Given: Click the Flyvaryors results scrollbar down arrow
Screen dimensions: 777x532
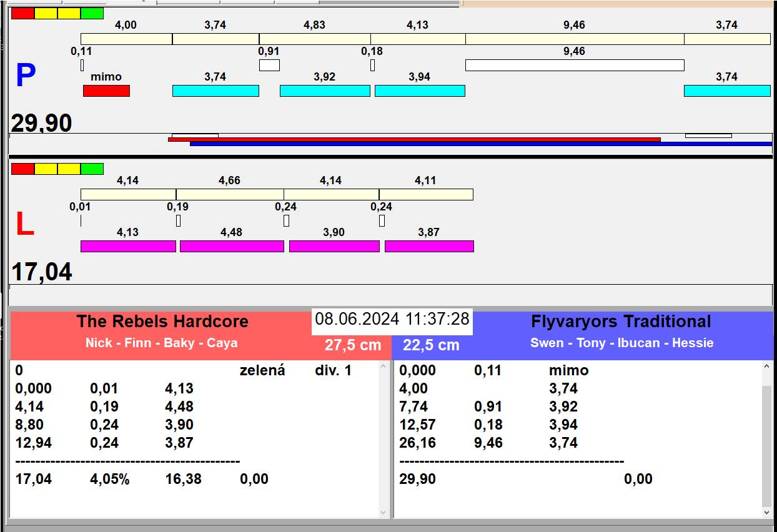Looking at the screenshot, I should pos(767,512).
